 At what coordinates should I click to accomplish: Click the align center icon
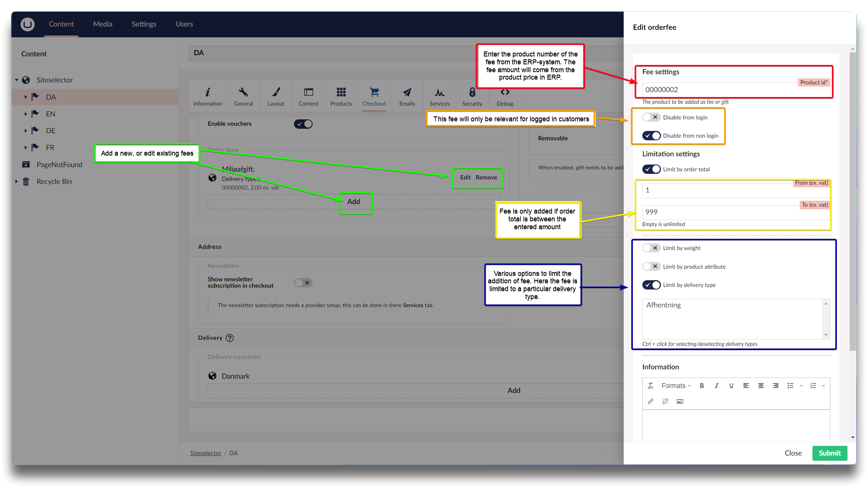[761, 386]
